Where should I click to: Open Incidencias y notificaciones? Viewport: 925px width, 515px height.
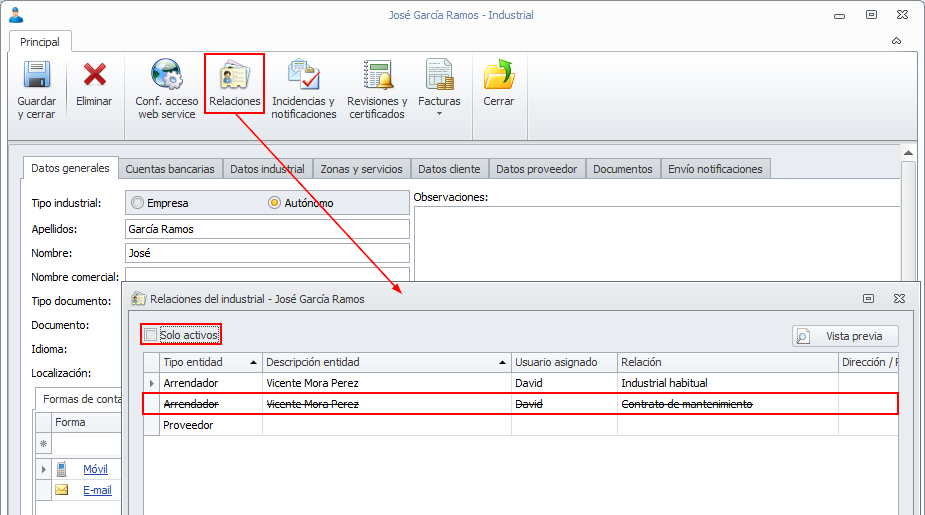pyautogui.click(x=303, y=88)
